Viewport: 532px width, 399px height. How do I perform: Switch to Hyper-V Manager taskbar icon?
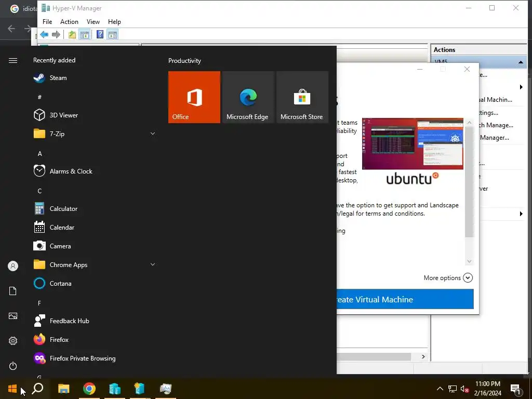point(115,389)
